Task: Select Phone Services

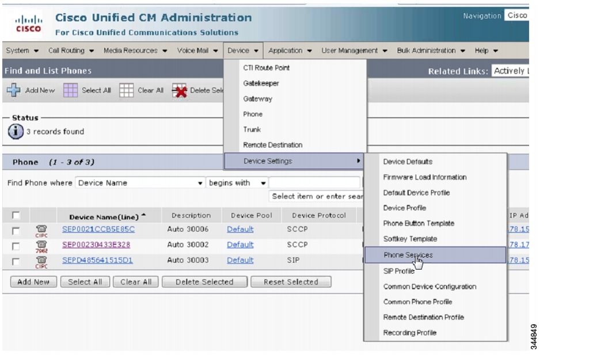Action: tap(435, 255)
